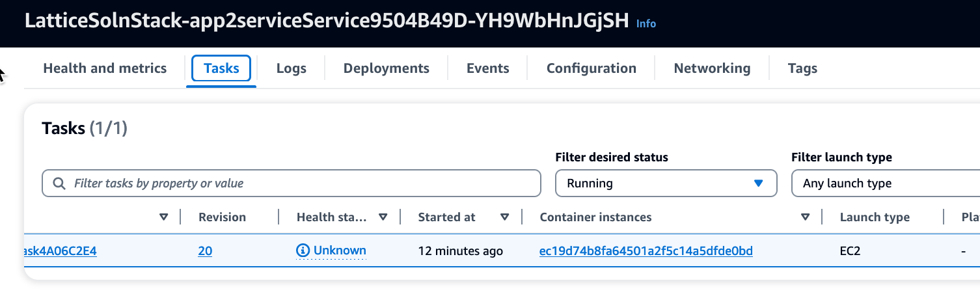Switch to the Deployments tab
The width and height of the screenshot is (980, 298).
tap(387, 68)
